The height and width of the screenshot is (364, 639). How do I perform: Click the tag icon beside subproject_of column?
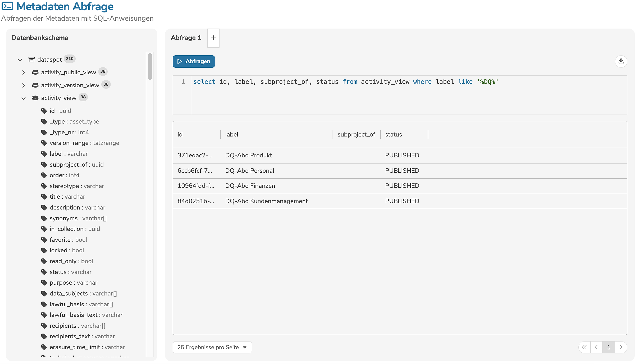[44, 165]
